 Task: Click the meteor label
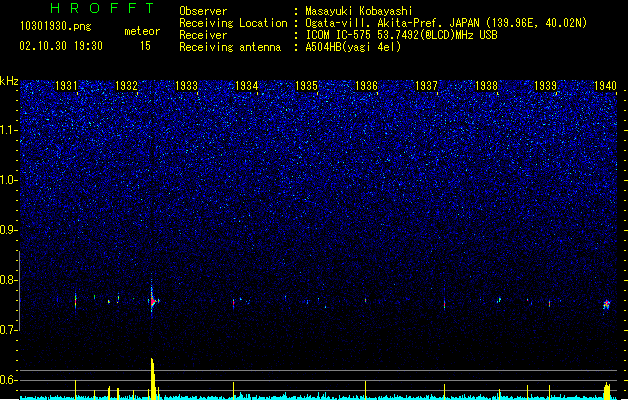tap(142, 31)
